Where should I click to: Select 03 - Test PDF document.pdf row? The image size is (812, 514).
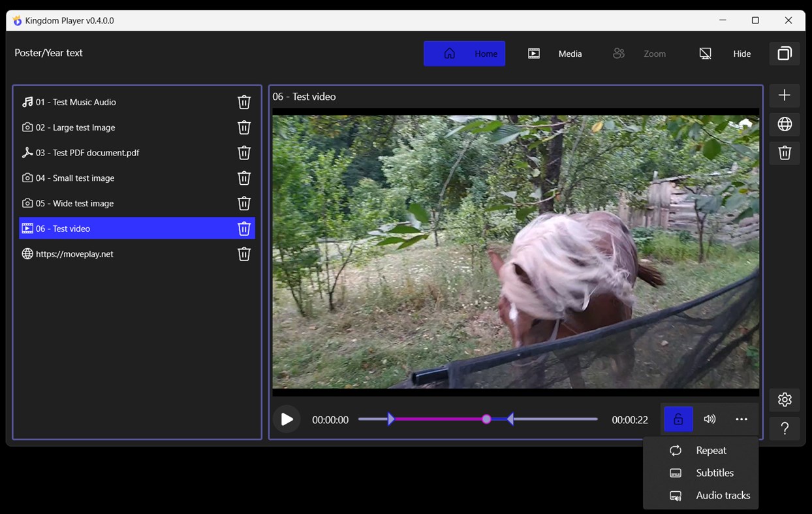tap(137, 153)
